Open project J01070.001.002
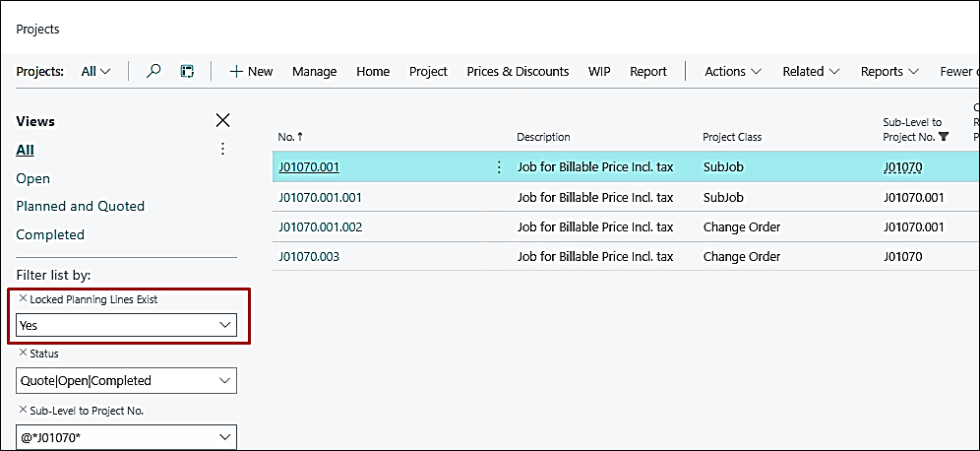The height and width of the screenshot is (451, 980). point(320,227)
